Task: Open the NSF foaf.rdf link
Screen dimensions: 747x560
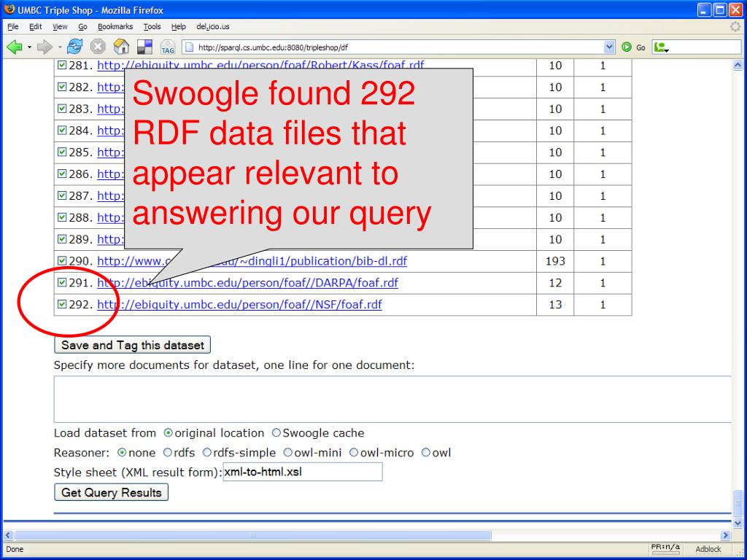Action: tap(239, 304)
